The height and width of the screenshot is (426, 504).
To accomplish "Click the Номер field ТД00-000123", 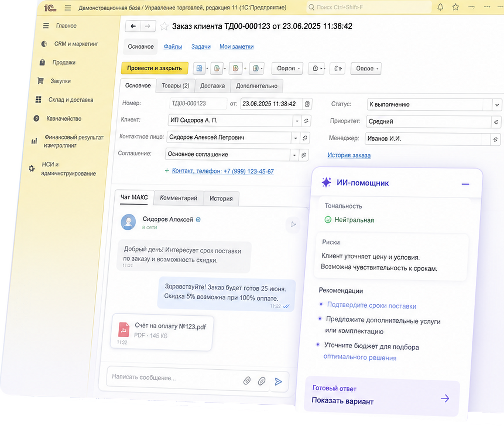I will [x=198, y=103].
